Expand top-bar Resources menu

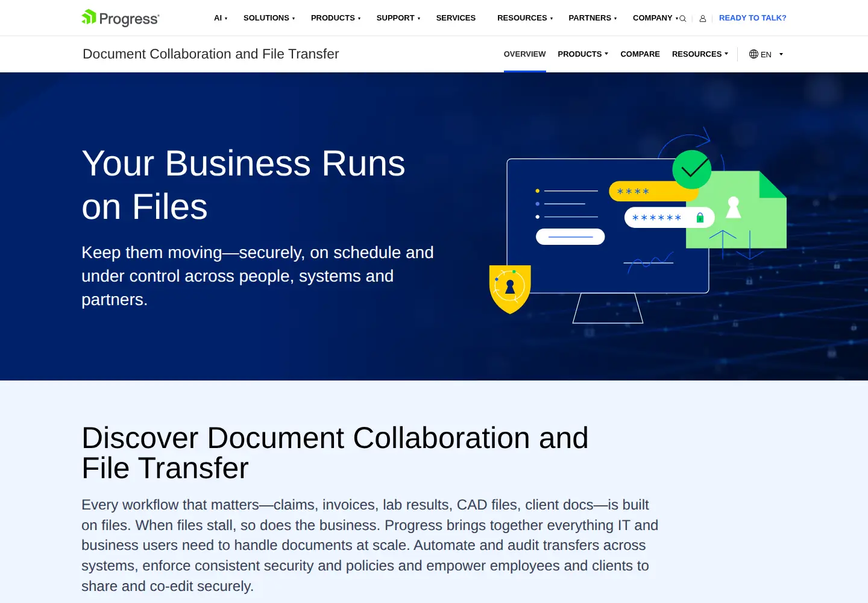pyautogui.click(x=525, y=18)
